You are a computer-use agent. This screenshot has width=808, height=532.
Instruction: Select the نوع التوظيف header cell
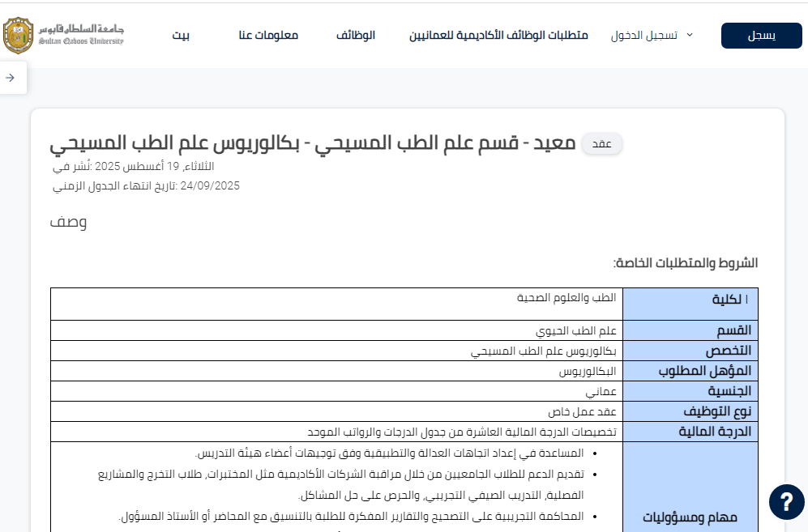click(690, 411)
